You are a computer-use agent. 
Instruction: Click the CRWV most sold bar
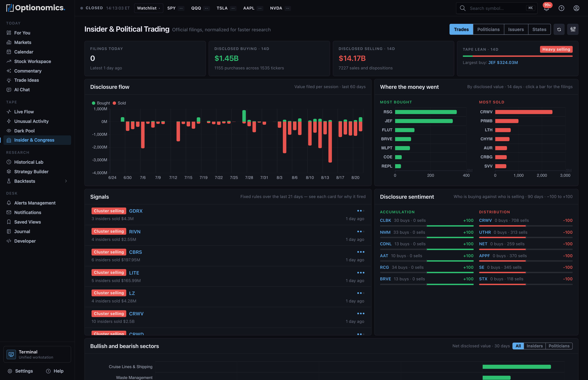tap(524, 112)
